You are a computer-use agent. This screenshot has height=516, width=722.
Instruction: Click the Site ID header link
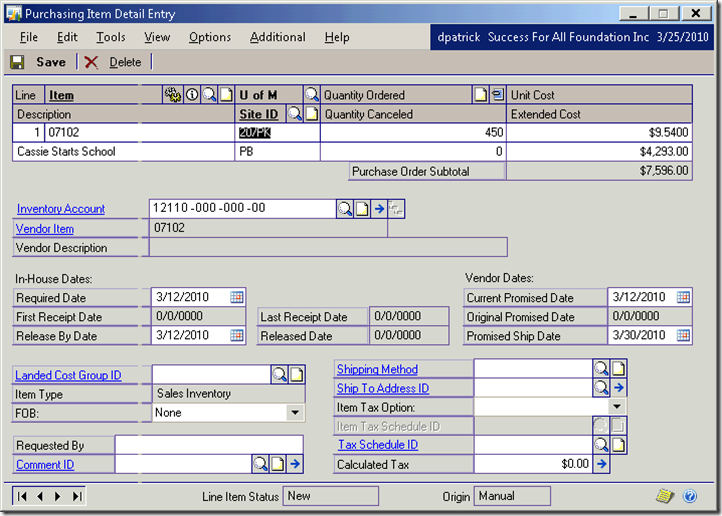click(258, 114)
